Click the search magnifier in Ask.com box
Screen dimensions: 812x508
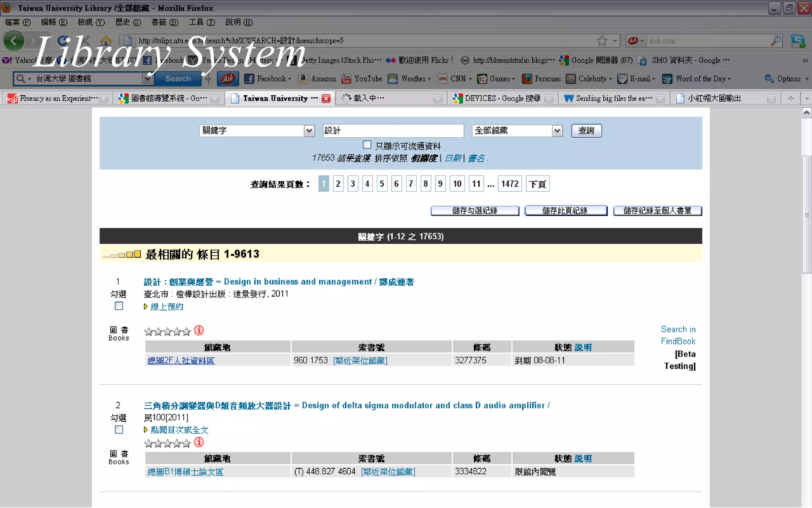click(x=776, y=40)
